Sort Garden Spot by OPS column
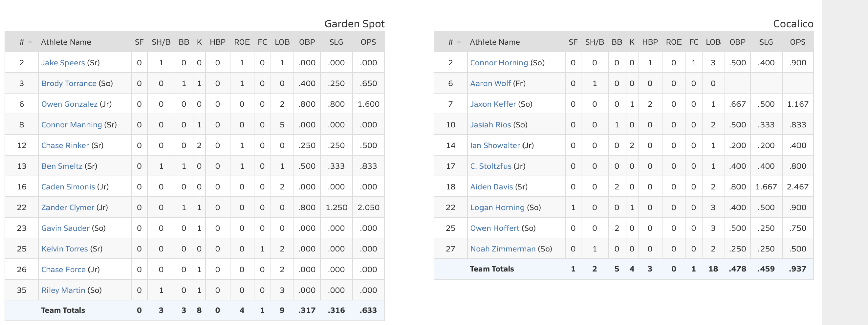The height and width of the screenshot is (325, 868). click(368, 42)
